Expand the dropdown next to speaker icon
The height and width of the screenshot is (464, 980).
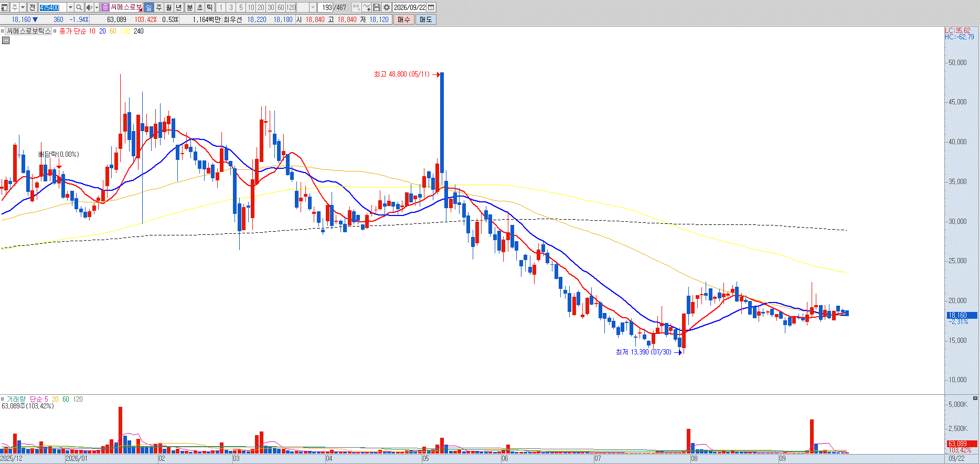pyautogui.click(x=97, y=7)
